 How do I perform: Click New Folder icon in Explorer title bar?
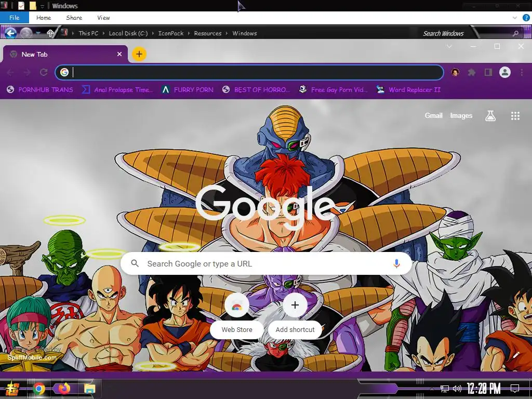[x=33, y=6]
